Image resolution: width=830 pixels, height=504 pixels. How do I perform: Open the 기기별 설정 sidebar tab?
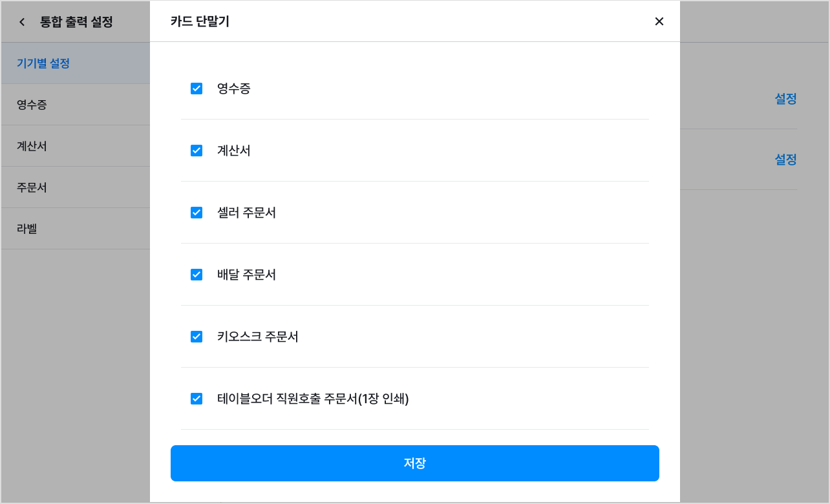(75, 63)
